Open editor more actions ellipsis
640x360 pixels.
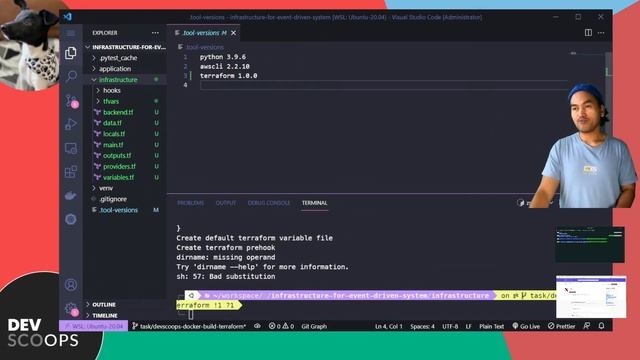tap(601, 33)
